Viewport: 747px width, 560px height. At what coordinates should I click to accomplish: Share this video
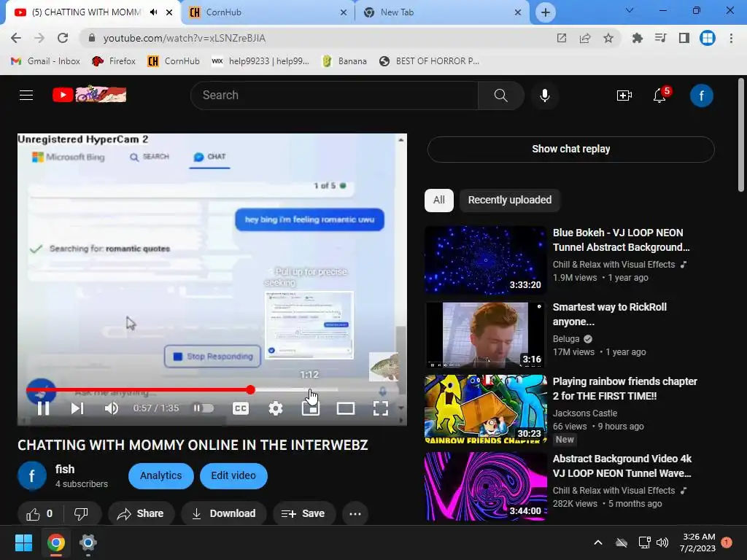pyautogui.click(x=141, y=514)
